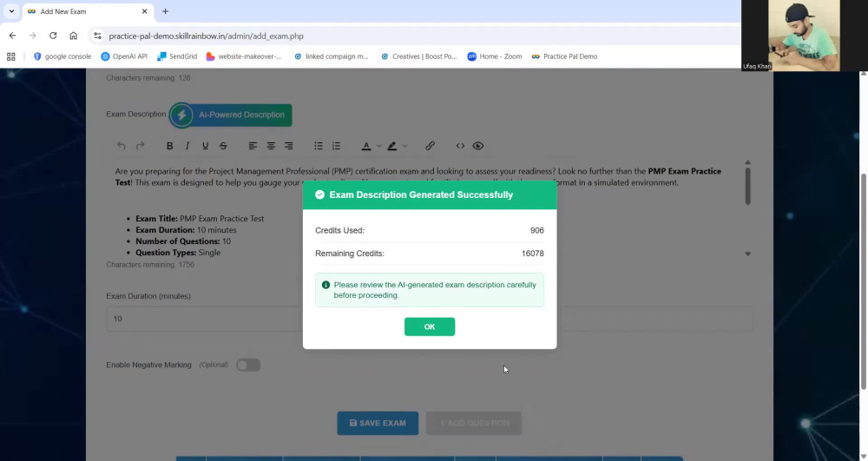The width and height of the screenshot is (868, 461).
Task: Open website-makeover bookmark
Action: click(244, 56)
